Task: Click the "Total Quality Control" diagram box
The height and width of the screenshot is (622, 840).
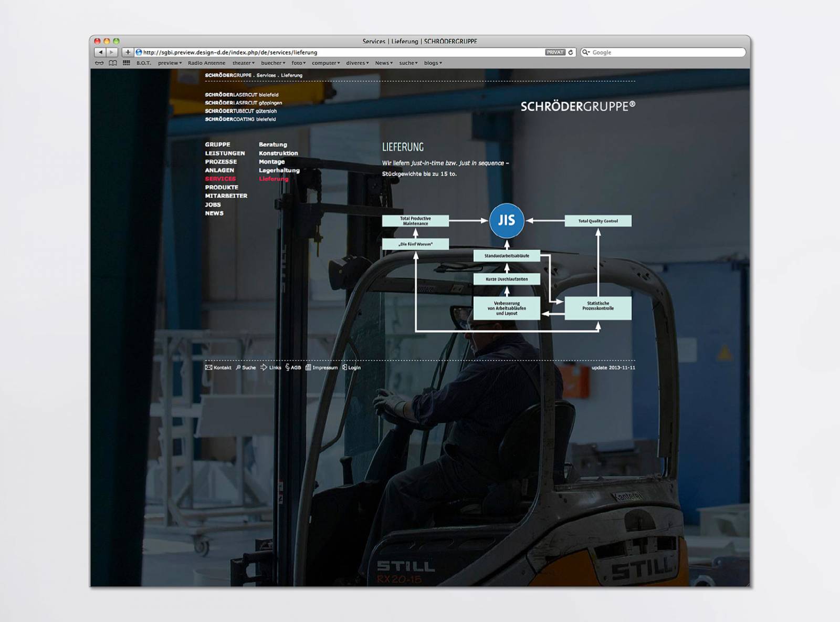Action: coord(598,221)
